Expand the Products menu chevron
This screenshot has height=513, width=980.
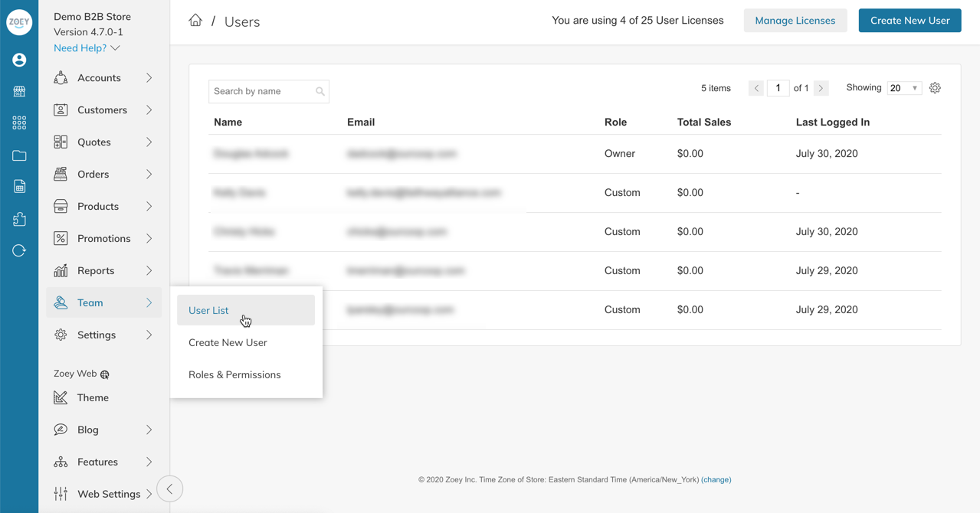tap(149, 206)
